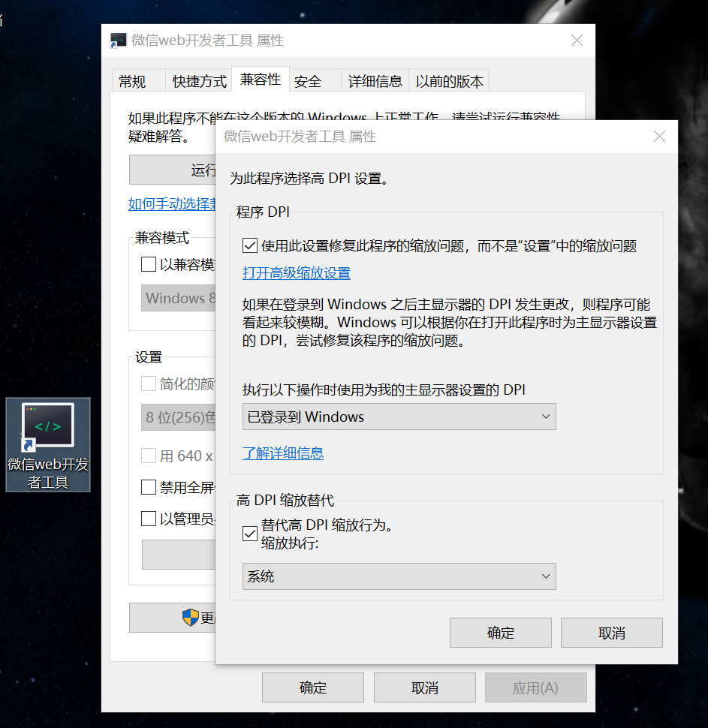
Task: Click the shield icon on the 更改 settings button
Action: coord(191,618)
